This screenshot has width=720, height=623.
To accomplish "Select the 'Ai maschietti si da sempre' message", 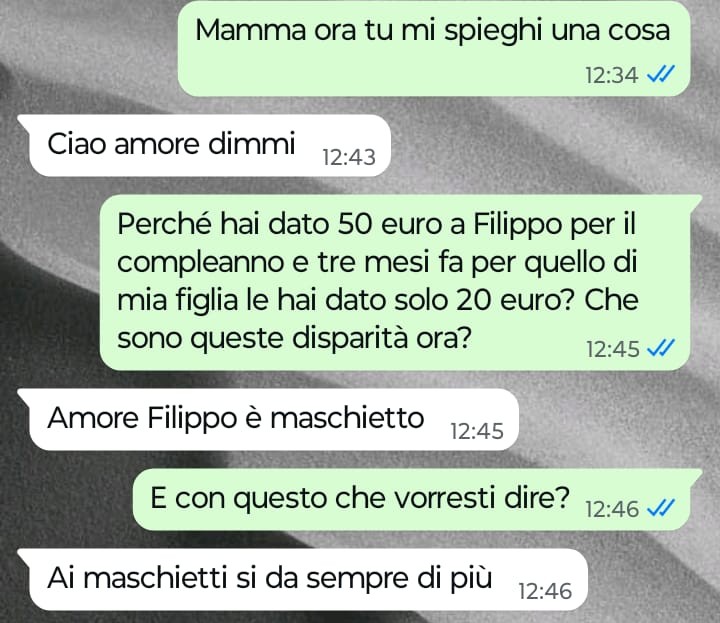I will click(303, 579).
